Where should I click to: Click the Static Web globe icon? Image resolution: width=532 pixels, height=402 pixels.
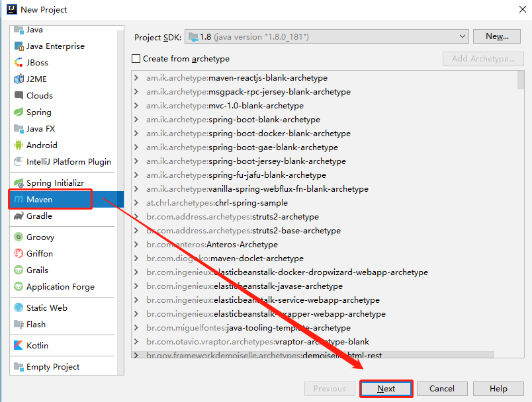pyautogui.click(x=19, y=307)
